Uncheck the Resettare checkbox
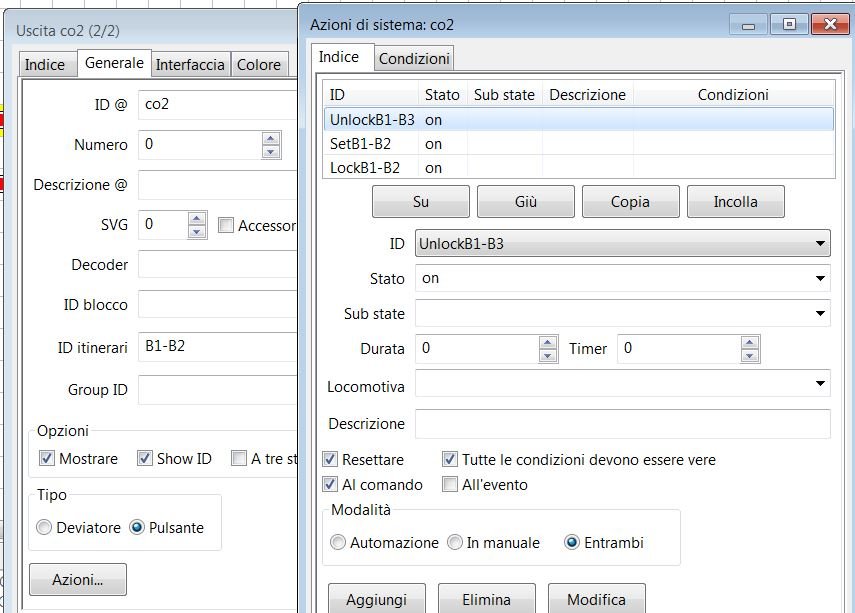Image resolution: width=855 pixels, height=613 pixels. [331, 460]
